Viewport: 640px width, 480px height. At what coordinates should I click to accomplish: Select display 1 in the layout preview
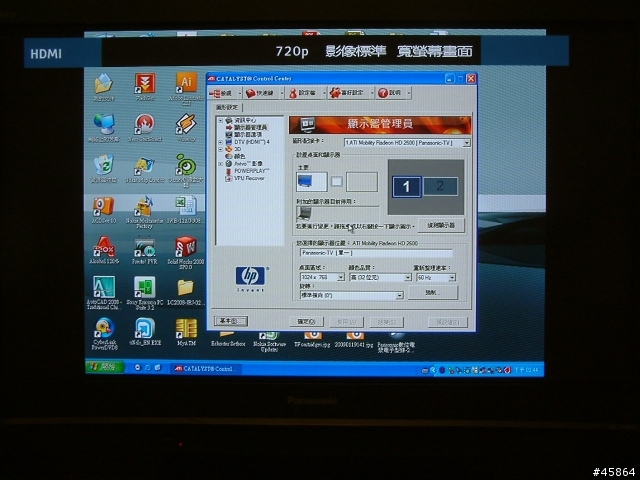pos(407,187)
